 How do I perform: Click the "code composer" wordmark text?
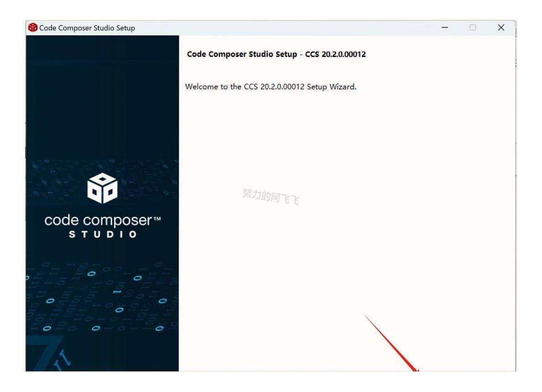(98, 221)
